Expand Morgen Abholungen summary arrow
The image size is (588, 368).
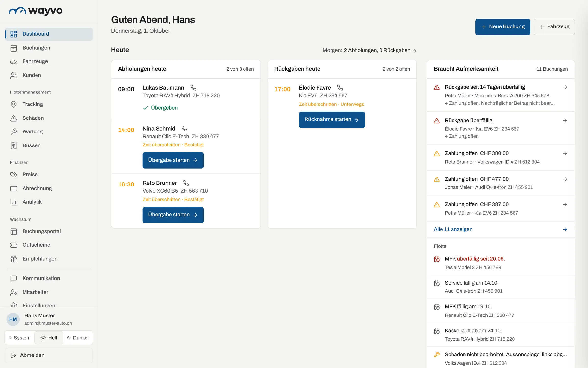415,51
